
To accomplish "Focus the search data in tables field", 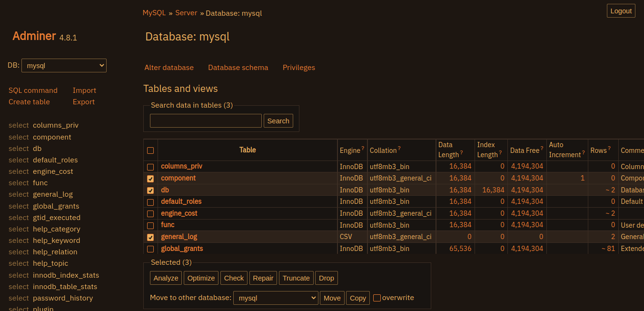I will click(x=206, y=120).
